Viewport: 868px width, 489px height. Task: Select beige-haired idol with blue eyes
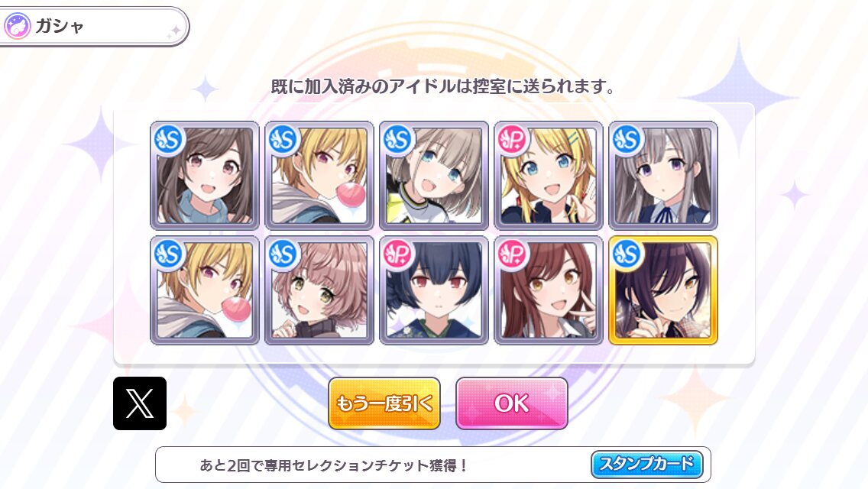click(x=434, y=176)
